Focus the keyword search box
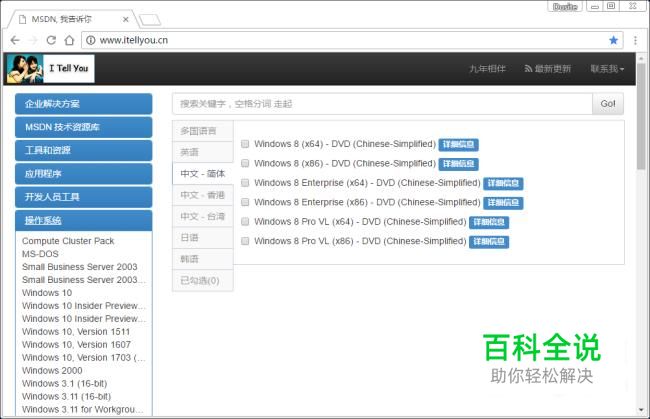The width and height of the screenshot is (650, 419). (382, 104)
